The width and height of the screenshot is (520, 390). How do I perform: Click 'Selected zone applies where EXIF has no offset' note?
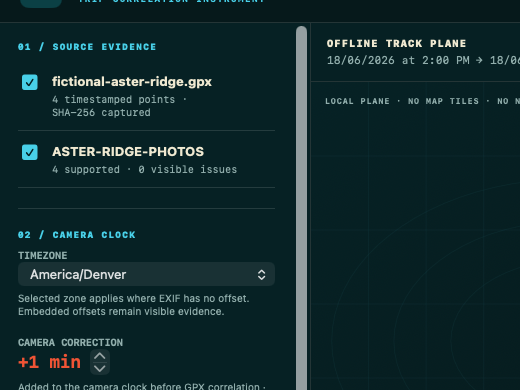[133, 298]
